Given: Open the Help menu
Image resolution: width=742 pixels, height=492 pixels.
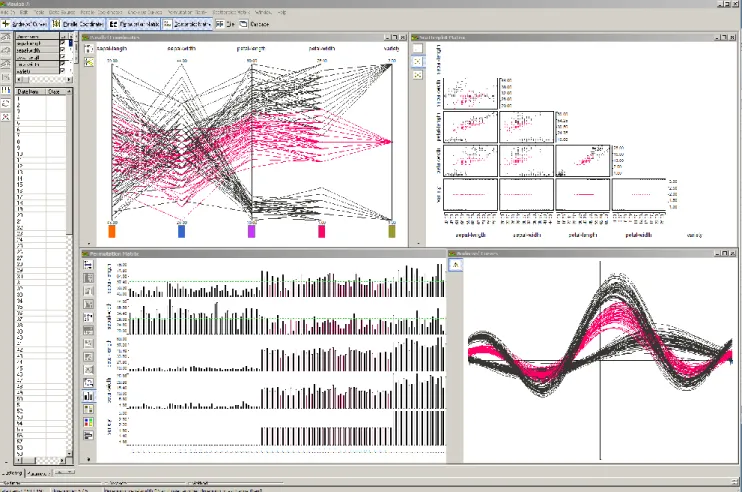Looking at the screenshot, I should pos(281,12).
